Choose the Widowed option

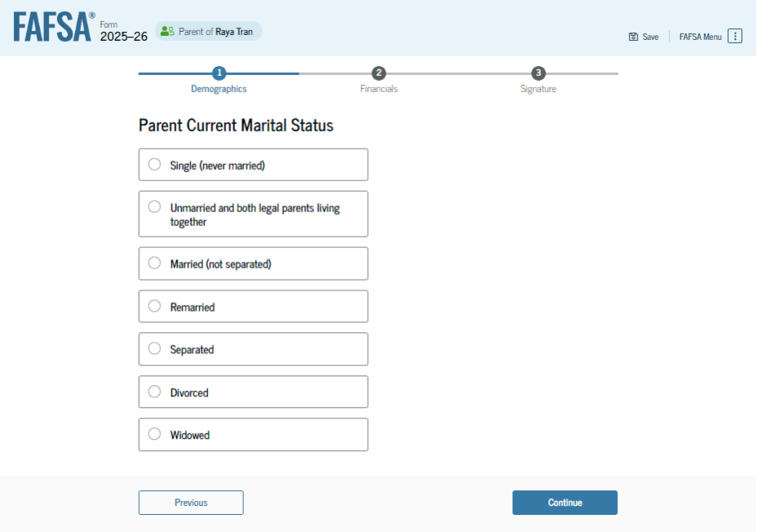tap(155, 435)
